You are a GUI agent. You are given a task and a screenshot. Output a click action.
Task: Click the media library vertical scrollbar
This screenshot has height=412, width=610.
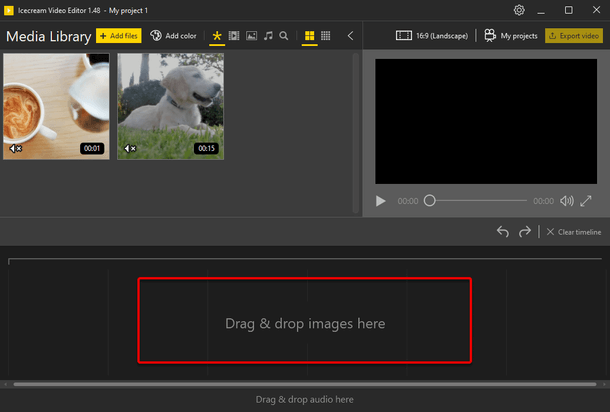[356, 133]
